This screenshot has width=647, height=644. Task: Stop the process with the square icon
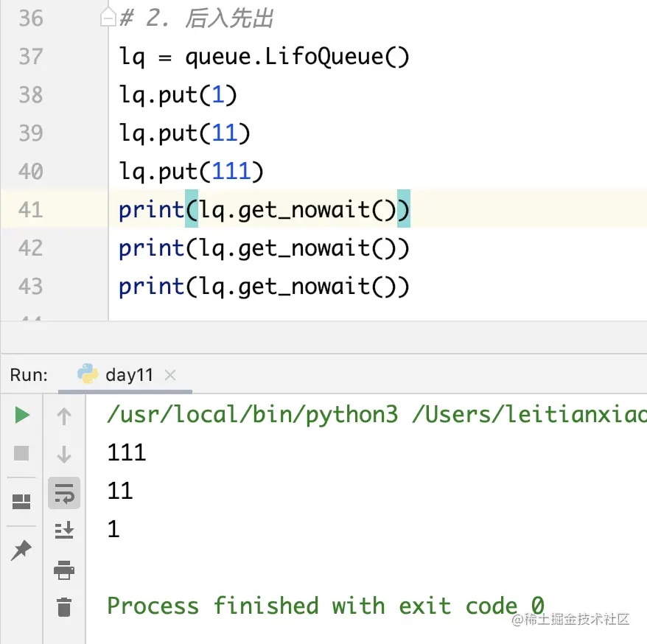click(x=22, y=453)
